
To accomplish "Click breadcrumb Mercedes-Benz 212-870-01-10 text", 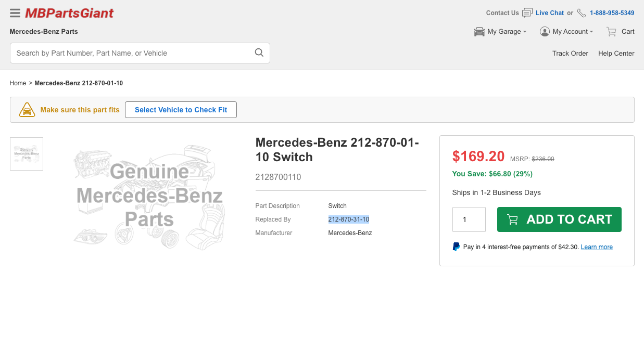I will (79, 83).
